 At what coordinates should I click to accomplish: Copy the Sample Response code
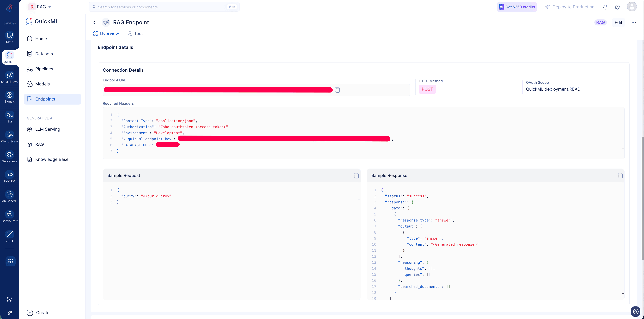620,176
